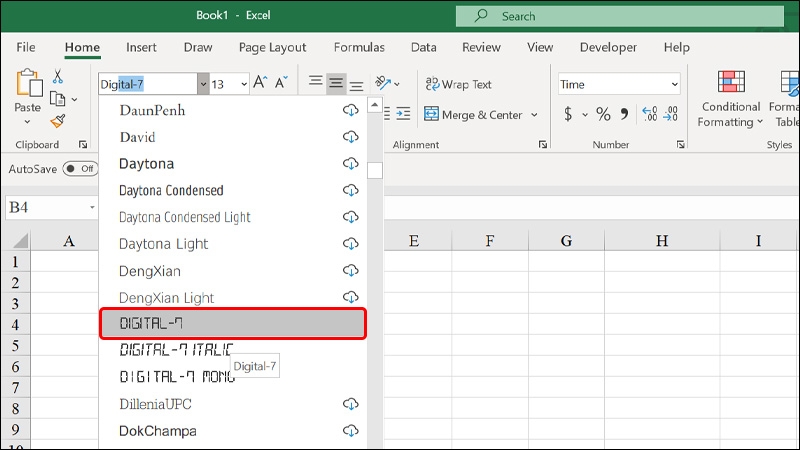Click the Increase Decimal icon
Screen dimensions: 800x450
649,114
